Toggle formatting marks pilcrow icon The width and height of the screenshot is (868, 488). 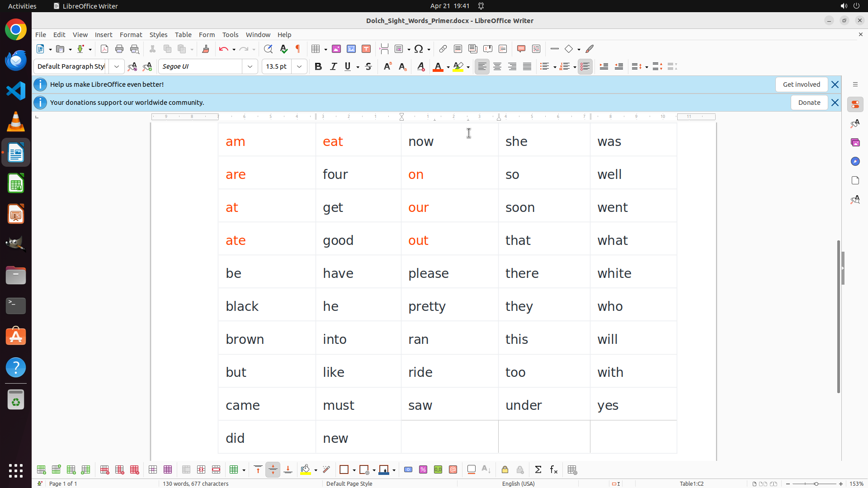[298, 49]
